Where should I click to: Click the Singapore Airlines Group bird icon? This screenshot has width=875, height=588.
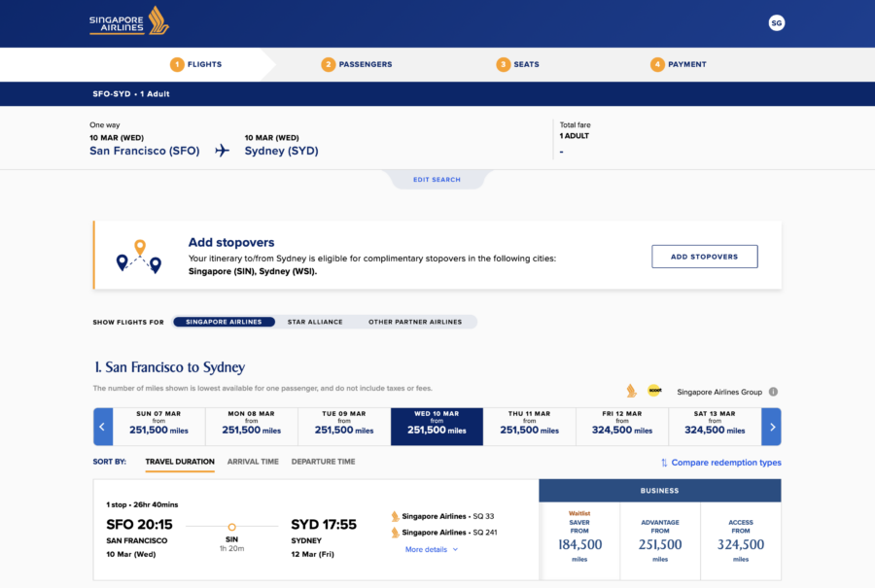click(632, 391)
